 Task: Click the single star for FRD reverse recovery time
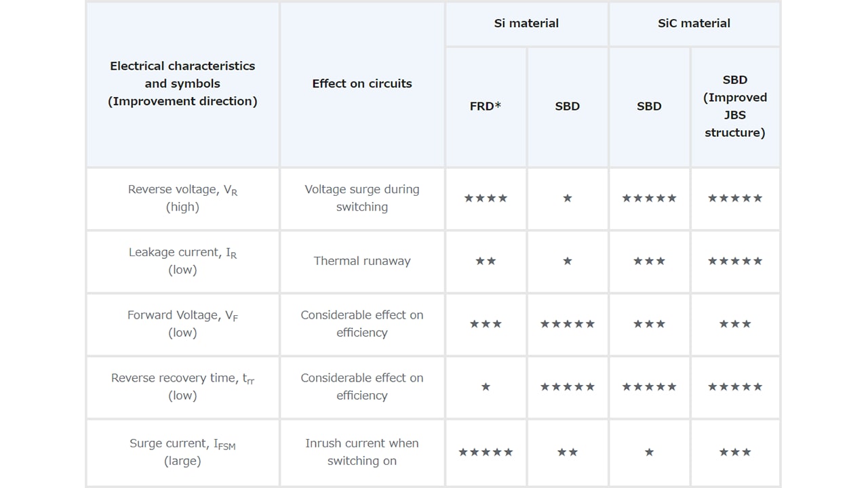pyautogui.click(x=486, y=387)
